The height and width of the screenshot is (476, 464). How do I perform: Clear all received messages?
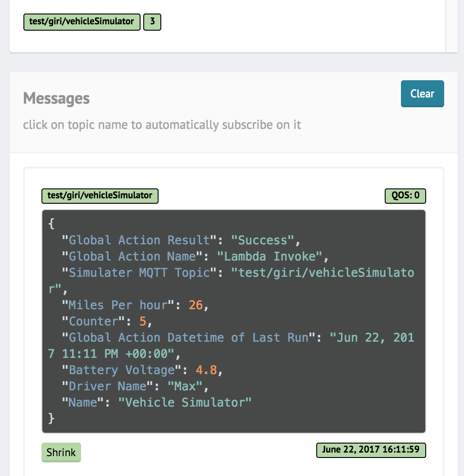click(422, 93)
